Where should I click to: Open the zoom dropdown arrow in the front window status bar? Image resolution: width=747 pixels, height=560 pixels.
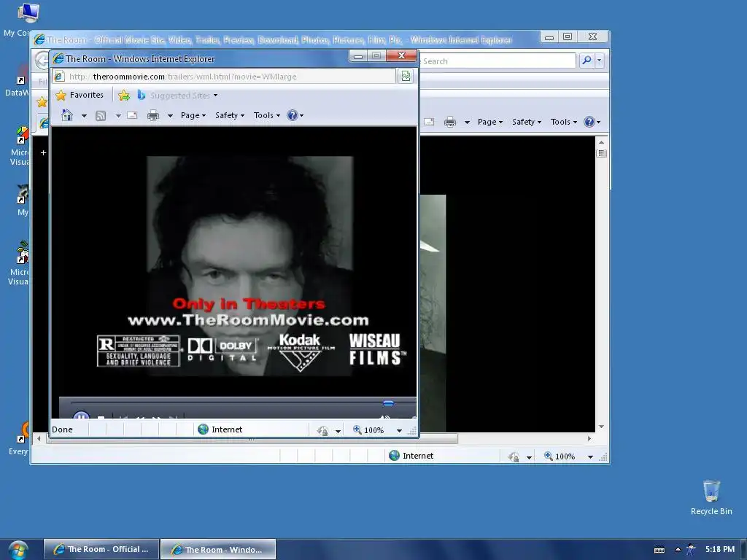[399, 431]
